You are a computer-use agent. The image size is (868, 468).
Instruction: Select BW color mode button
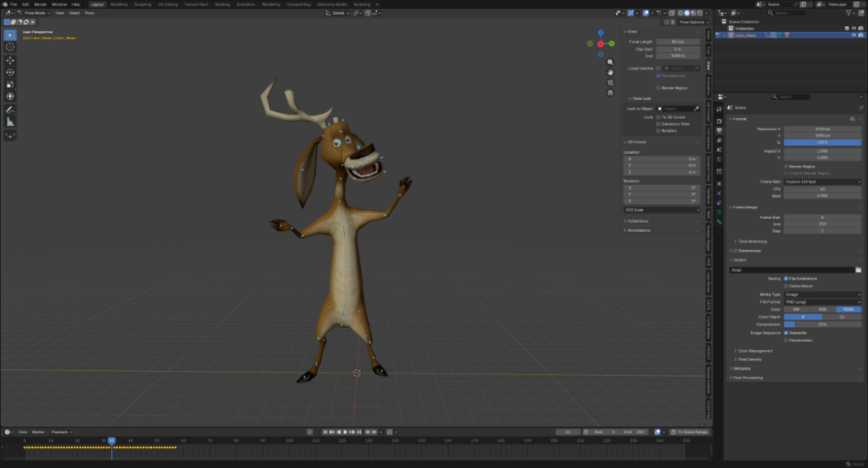coord(797,310)
